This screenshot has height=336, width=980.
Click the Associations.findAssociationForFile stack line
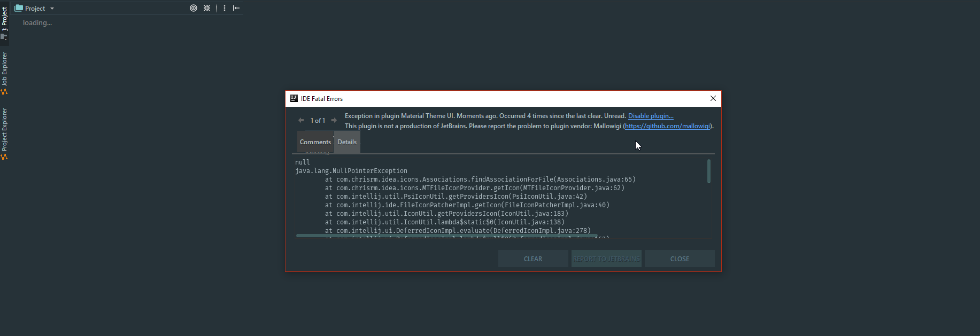pyautogui.click(x=480, y=179)
